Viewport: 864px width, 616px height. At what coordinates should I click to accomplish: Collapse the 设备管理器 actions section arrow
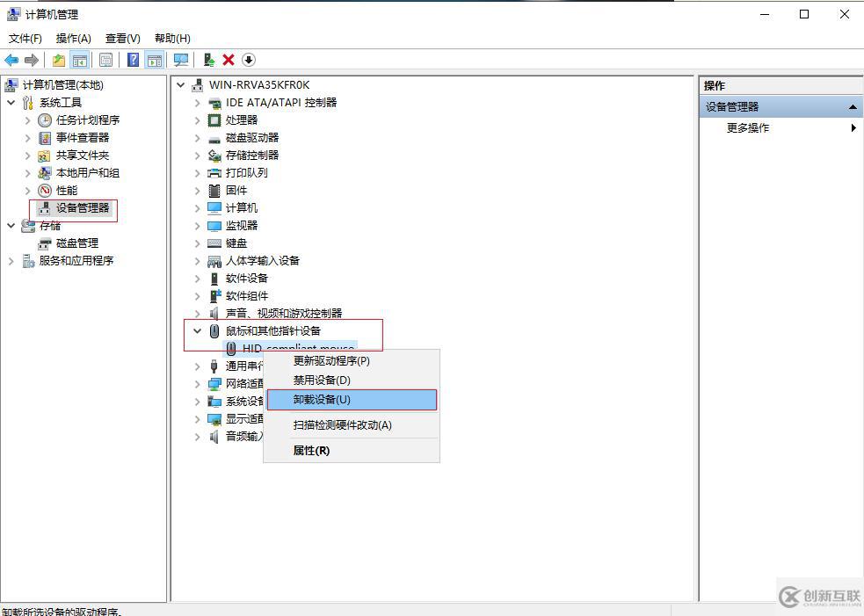tap(853, 107)
